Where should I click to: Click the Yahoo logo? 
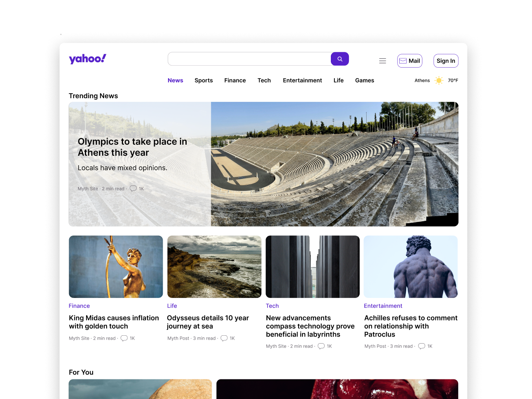[x=88, y=59]
